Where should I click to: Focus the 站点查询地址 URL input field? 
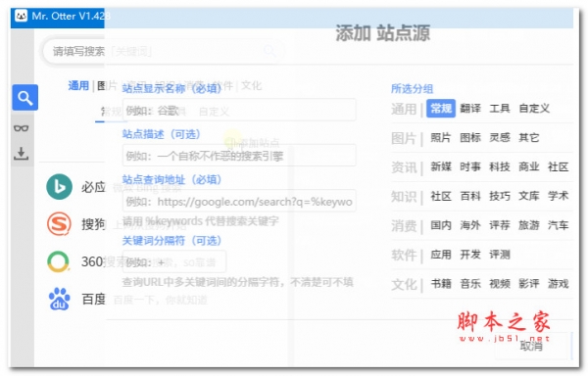[x=239, y=202]
